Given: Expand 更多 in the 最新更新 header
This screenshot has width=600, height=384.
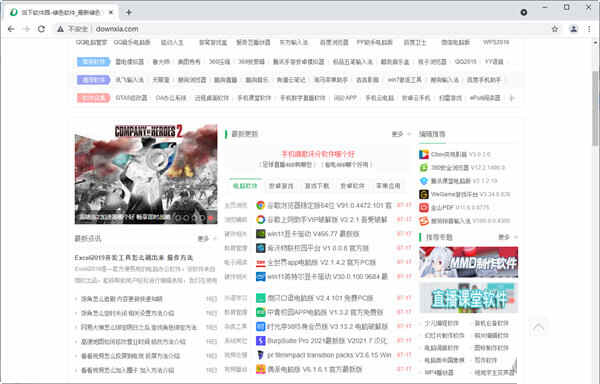Looking at the screenshot, I should (x=401, y=134).
